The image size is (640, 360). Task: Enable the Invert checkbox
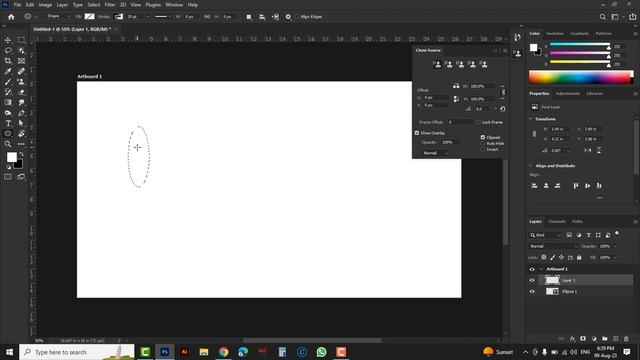[x=483, y=149]
